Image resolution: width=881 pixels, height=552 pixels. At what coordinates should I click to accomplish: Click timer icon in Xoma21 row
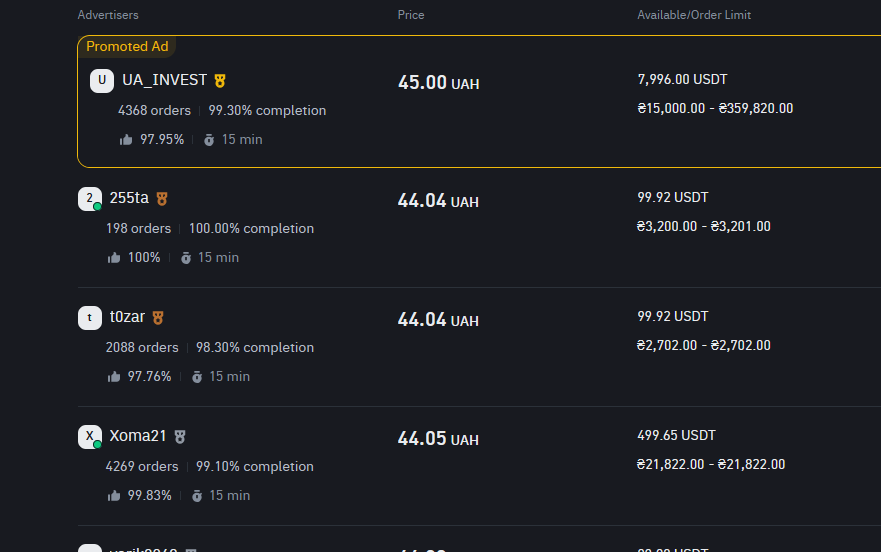point(198,496)
